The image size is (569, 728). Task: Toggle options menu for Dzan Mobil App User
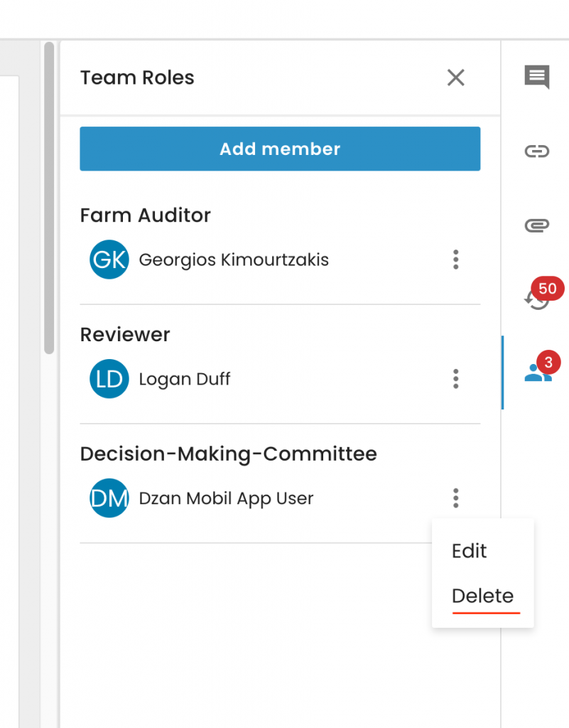click(456, 498)
